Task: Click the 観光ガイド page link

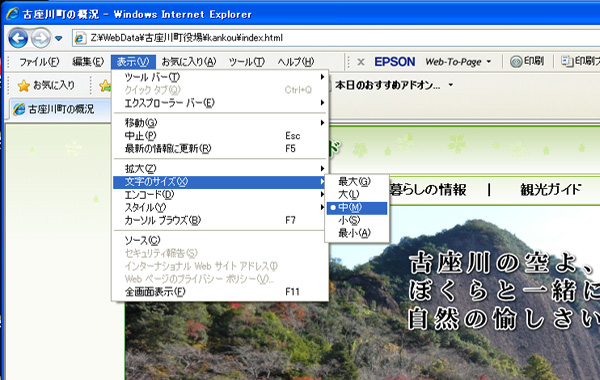Action: [x=551, y=190]
